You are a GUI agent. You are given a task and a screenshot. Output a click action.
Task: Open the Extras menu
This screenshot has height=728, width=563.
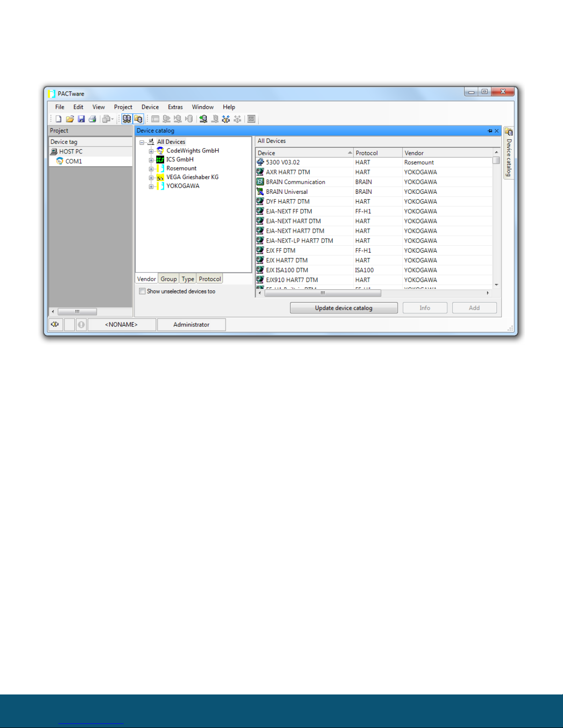pyautogui.click(x=175, y=107)
